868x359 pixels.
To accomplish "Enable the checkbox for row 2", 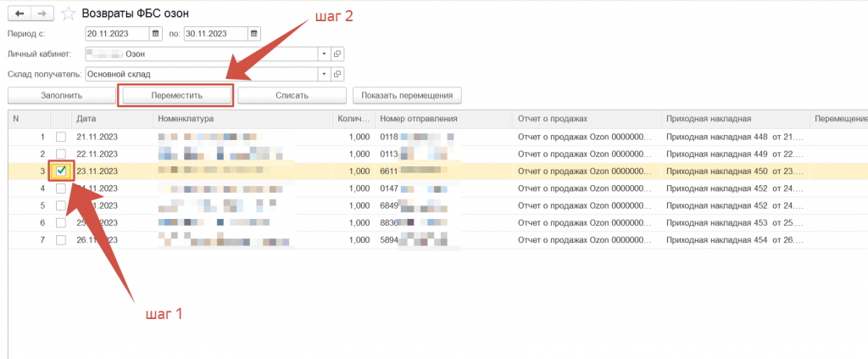I will coord(60,154).
